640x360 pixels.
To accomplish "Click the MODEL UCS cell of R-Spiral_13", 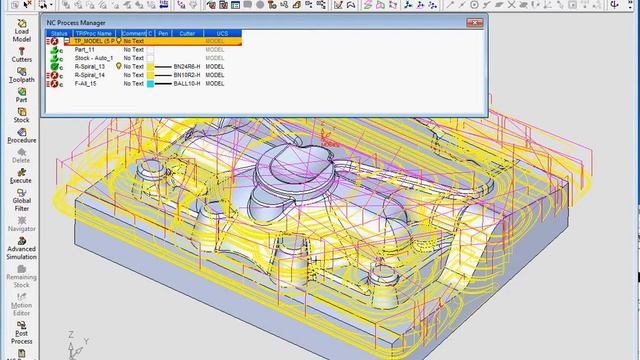I will (x=215, y=67).
